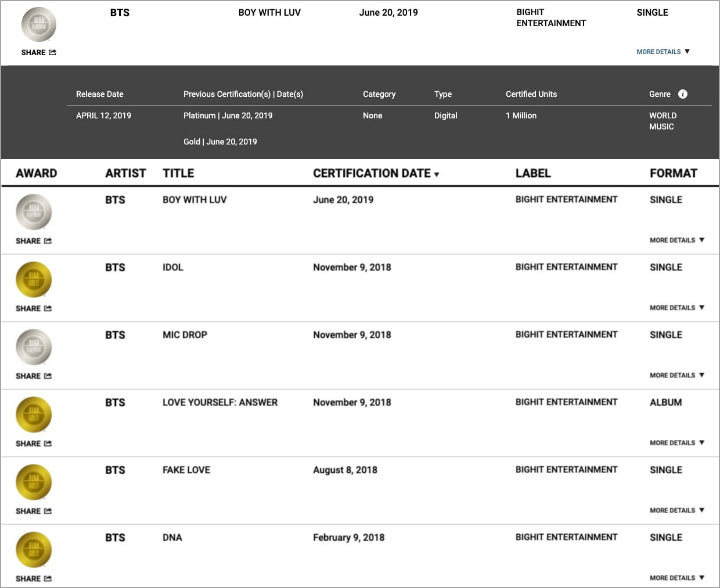Expand More Details for Boy With Luv list row
720x588 pixels.
[x=677, y=240]
